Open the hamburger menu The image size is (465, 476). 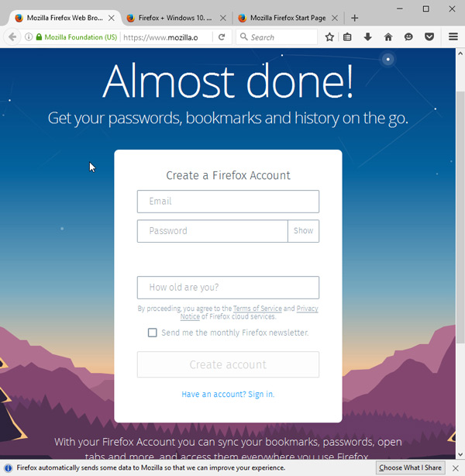pyautogui.click(x=453, y=36)
